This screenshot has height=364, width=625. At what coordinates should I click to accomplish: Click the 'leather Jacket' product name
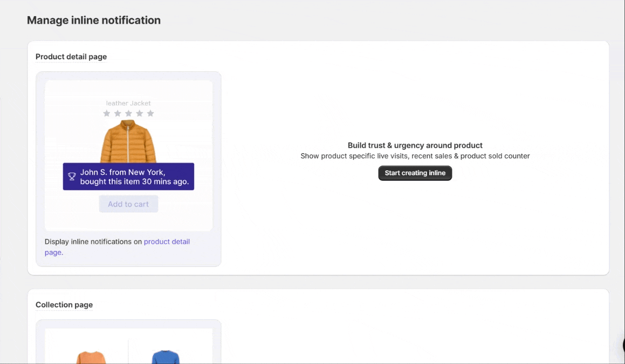tap(128, 103)
